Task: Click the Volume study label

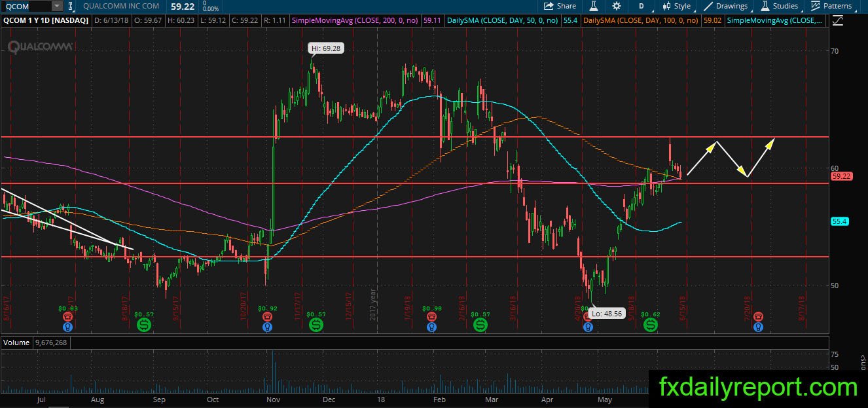Action: pyautogui.click(x=16, y=342)
